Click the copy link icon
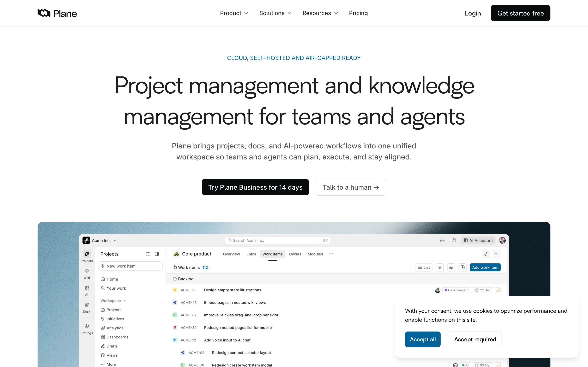This screenshot has width=588, height=367. (x=486, y=254)
